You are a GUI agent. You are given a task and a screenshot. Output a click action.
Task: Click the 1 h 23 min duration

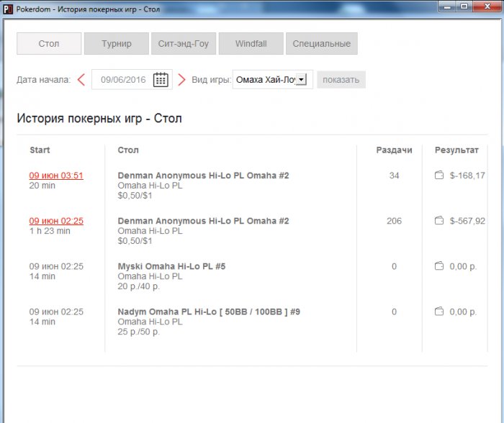coord(50,231)
